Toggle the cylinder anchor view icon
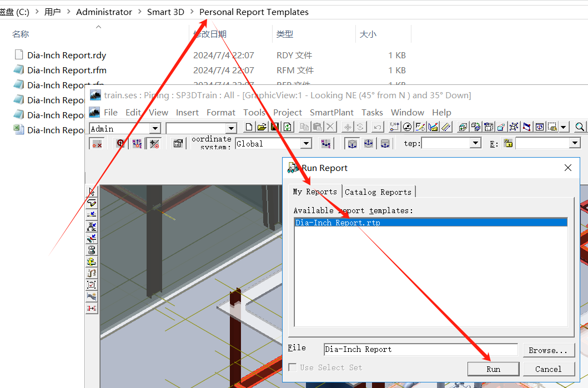Image resolution: width=588 pixels, height=388 pixels. tap(385, 143)
